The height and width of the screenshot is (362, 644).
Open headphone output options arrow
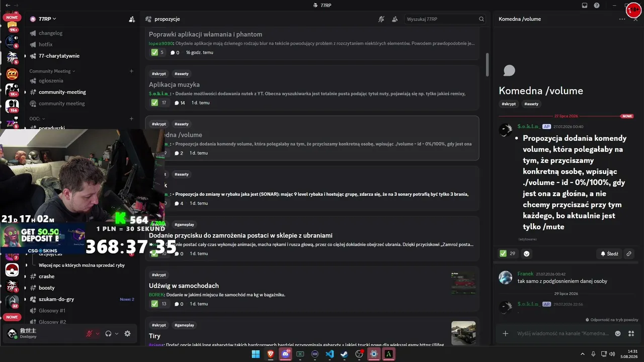[x=117, y=333]
